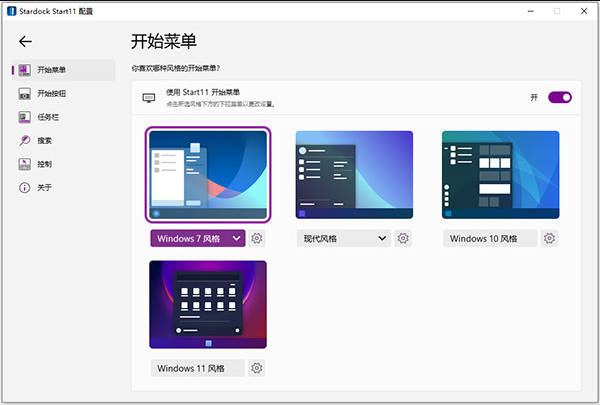Open the 关于 about page
This screenshot has height=405, width=600.
[x=44, y=187]
